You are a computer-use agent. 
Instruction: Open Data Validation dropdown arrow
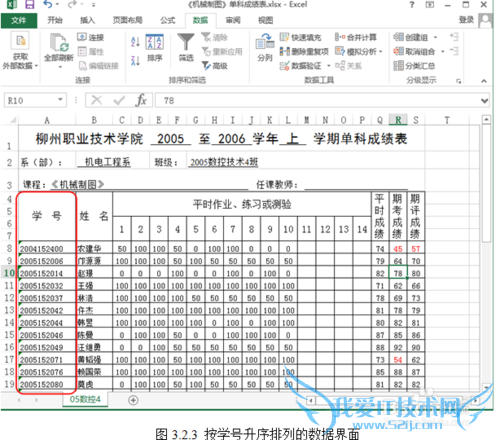[x=328, y=66]
